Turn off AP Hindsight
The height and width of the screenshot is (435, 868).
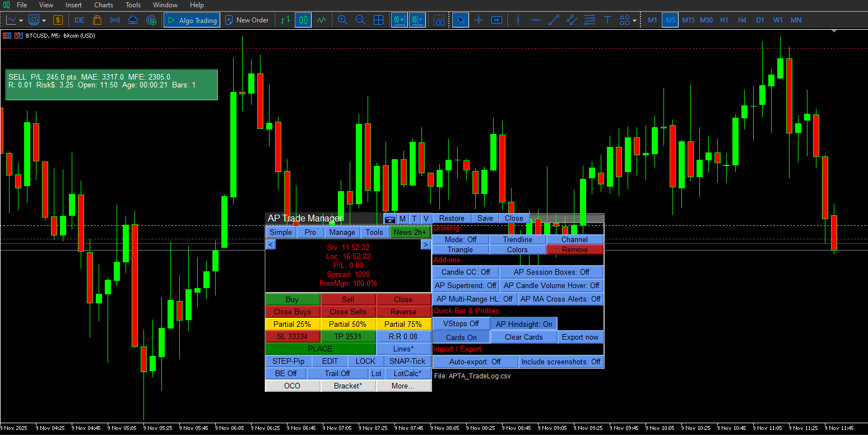(523, 324)
